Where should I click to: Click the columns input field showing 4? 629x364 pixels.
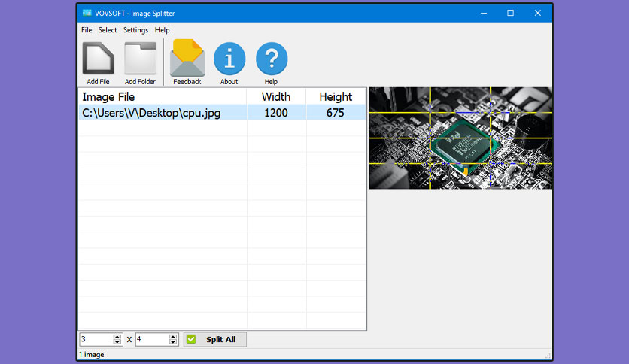tap(153, 339)
